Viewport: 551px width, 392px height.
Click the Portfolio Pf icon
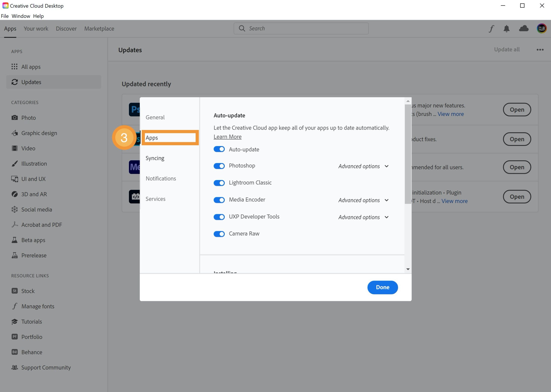tap(14, 337)
